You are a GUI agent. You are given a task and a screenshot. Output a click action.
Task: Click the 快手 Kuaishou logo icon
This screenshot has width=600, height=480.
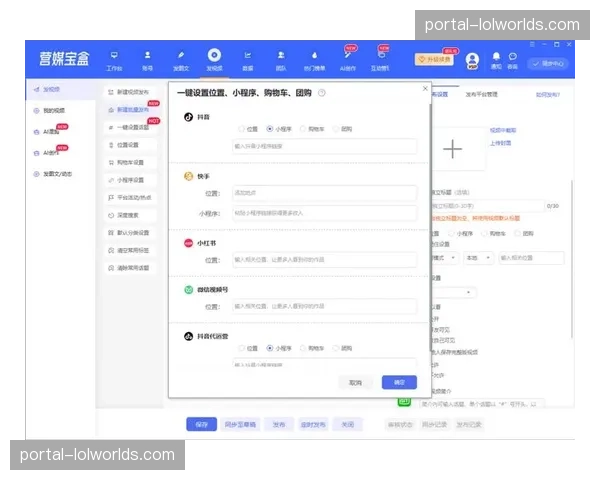tap(188, 176)
